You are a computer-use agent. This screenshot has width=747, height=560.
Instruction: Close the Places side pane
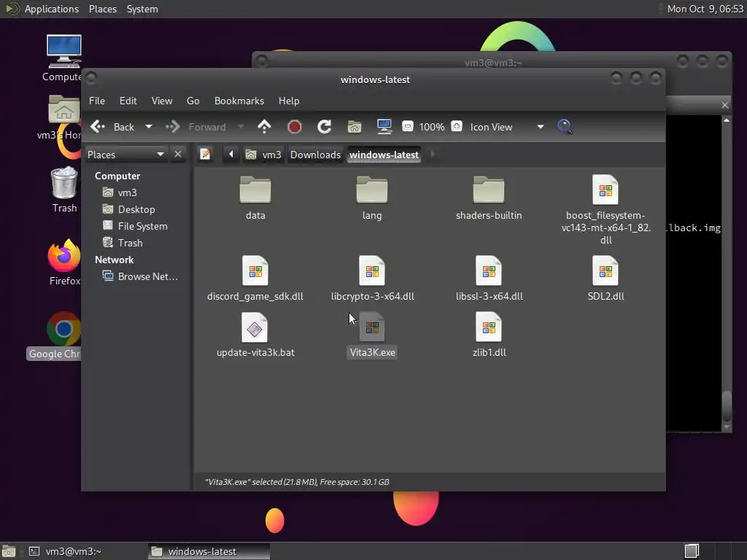pos(178,155)
